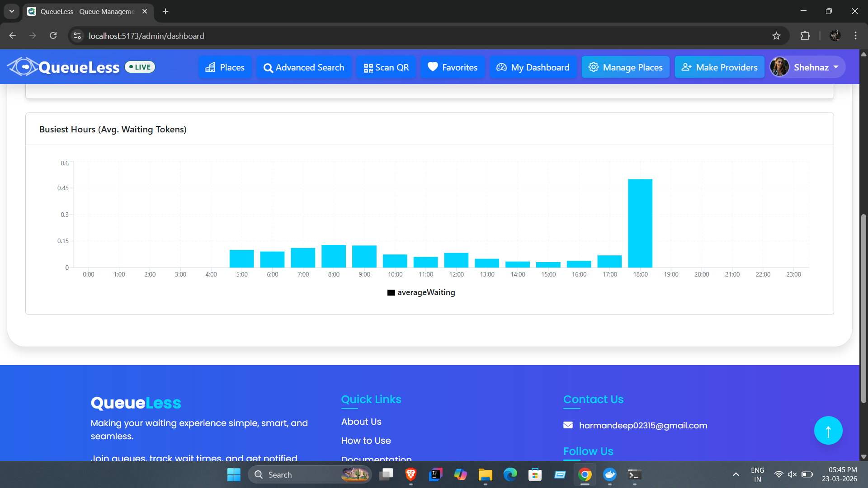
Task: Open File Explorer from the taskbar
Action: (x=486, y=474)
